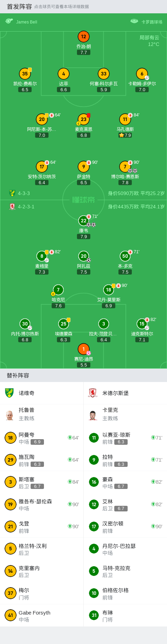Click the stadium icon next to 卡罗路球场
Viewport: 167px width, 644px height.
pos(134,21)
